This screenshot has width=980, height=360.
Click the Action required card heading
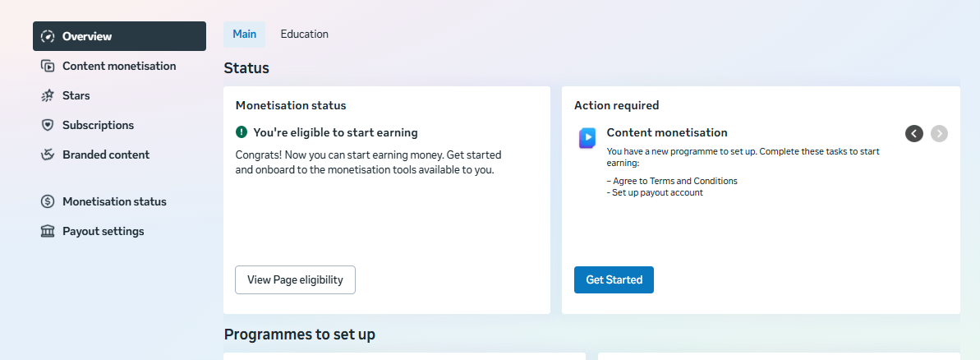[616, 105]
